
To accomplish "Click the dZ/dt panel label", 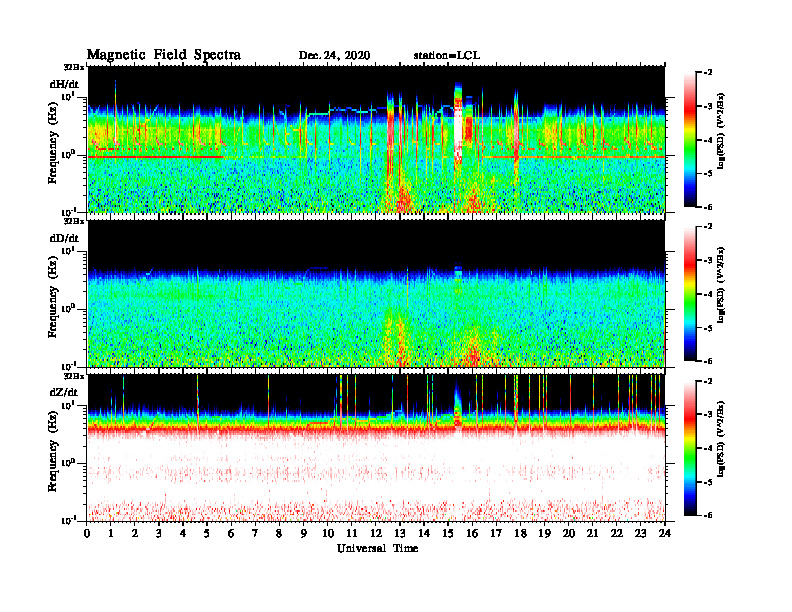I will (x=64, y=392).
